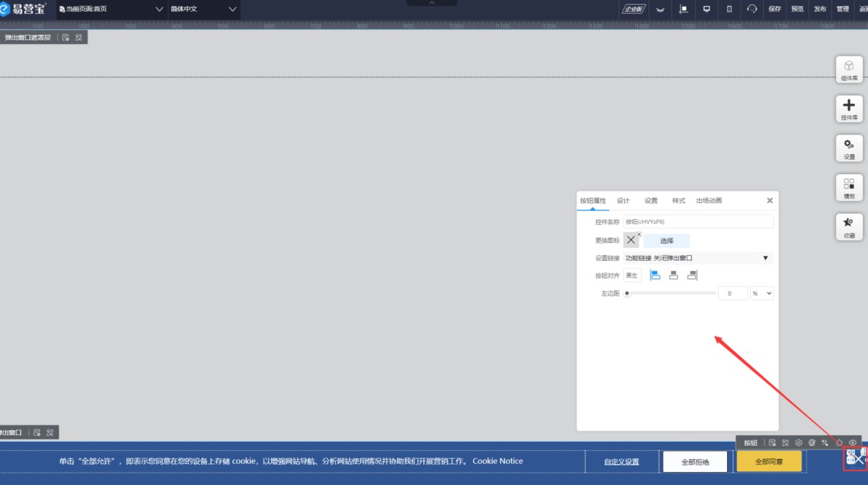Viewport: 868px width, 485px height.
Task: Click star favorite icon on 按钮 toolbar
Action: (x=839, y=442)
